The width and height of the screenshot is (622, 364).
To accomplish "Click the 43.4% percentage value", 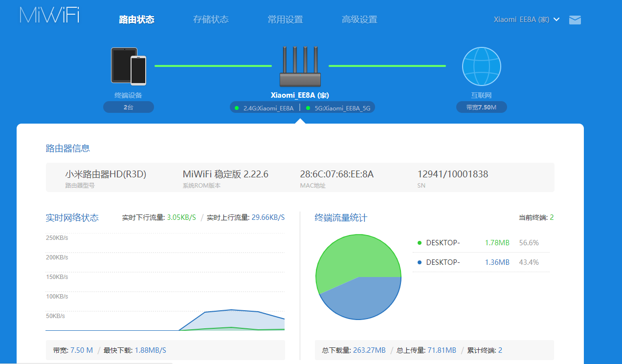I will click(529, 262).
